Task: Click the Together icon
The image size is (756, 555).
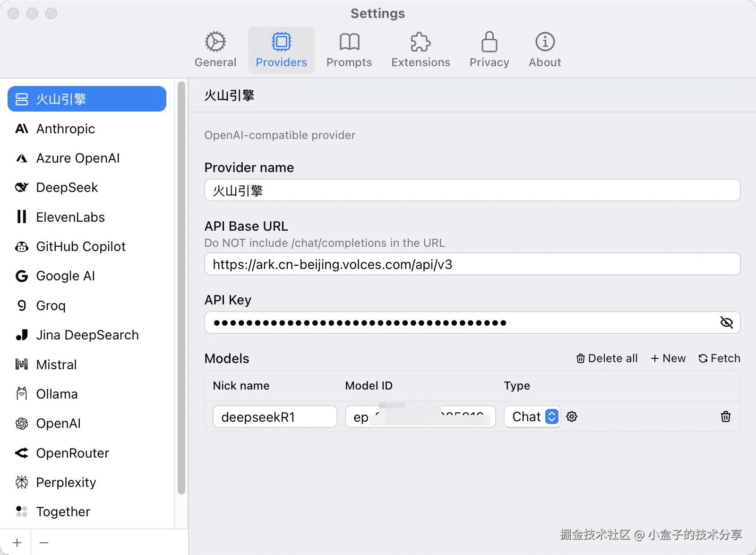Action: 22,512
